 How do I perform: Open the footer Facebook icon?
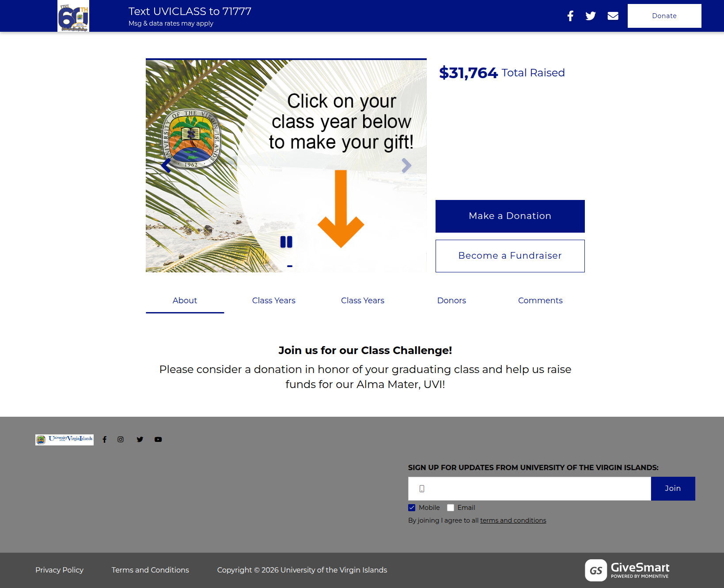click(x=105, y=439)
